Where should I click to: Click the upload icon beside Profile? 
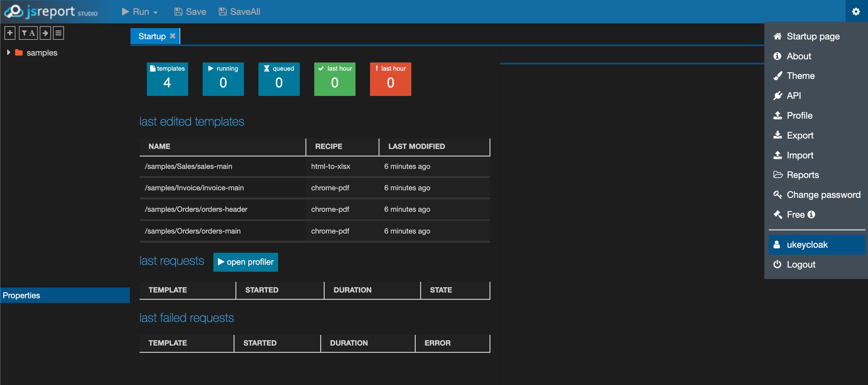777,115
